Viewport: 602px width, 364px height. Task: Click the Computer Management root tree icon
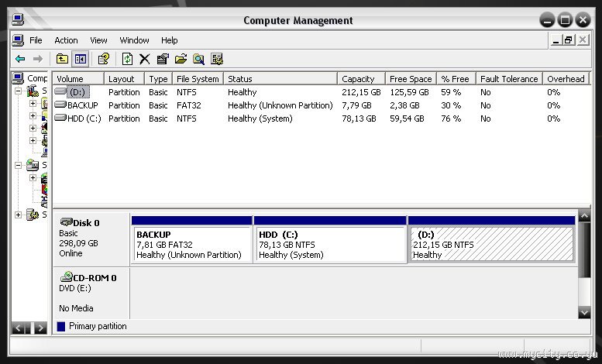coord(18,78)
